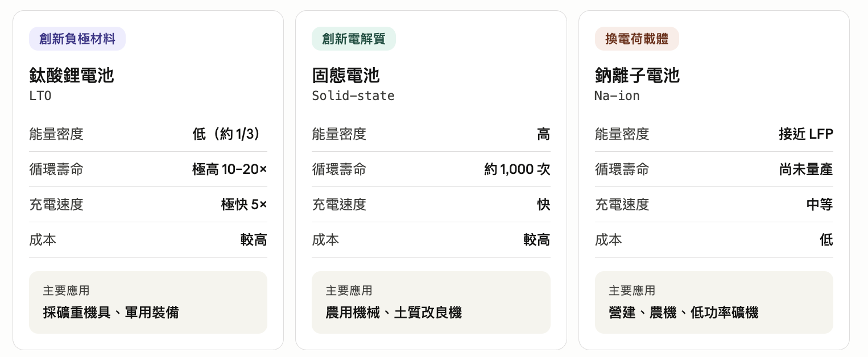This screenshot has height=357, width=868.
Task: Click the 創新負極材料 purple tag
Action: [77, 39]
